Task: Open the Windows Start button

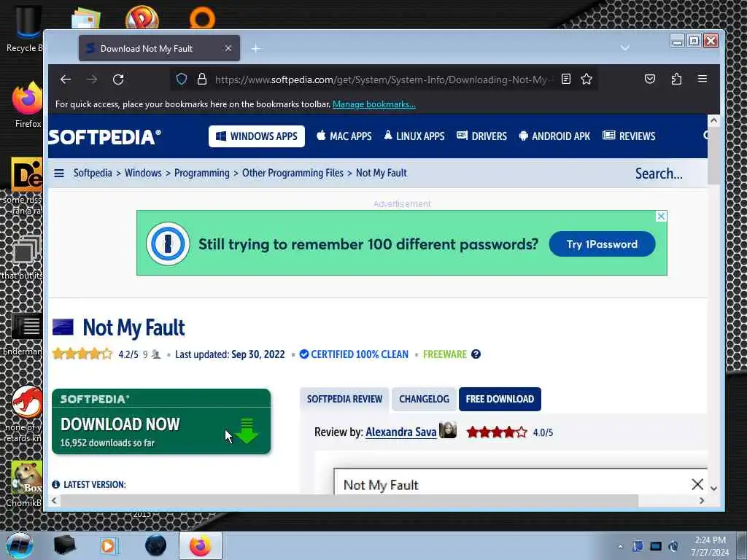Action: (x=18, y=545)
